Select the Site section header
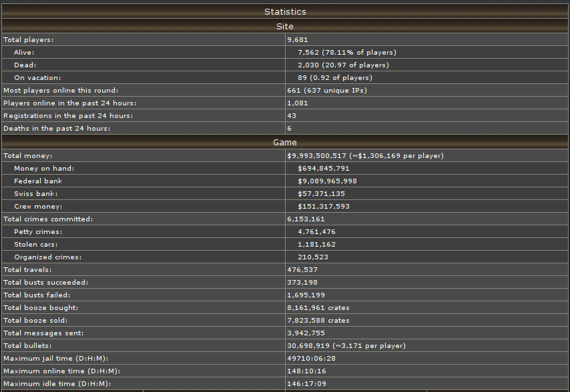The width and height of the screenshot is (570, 392). [285, 26]
